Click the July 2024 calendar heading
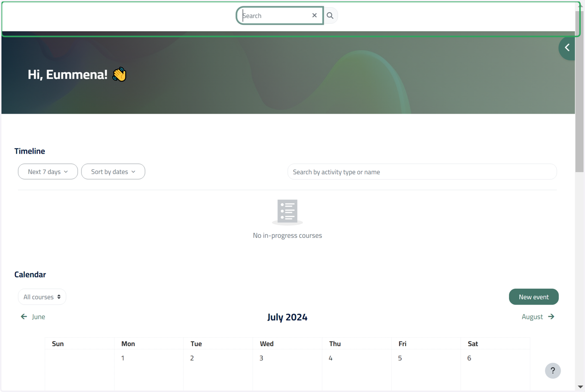 [287, 317]
